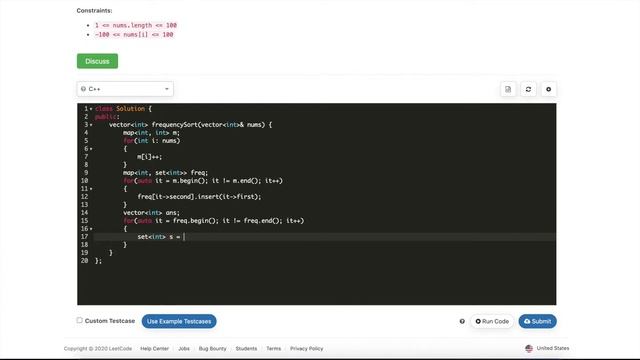Click the 'vector<int> ans;' code line
The height and width of the screenshot is (360, 640).
[151, 213]
